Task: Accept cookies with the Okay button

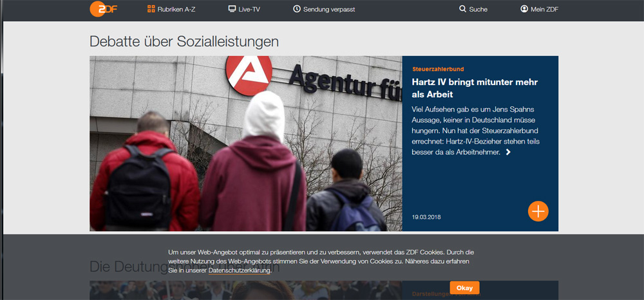Action: point(464,288)
